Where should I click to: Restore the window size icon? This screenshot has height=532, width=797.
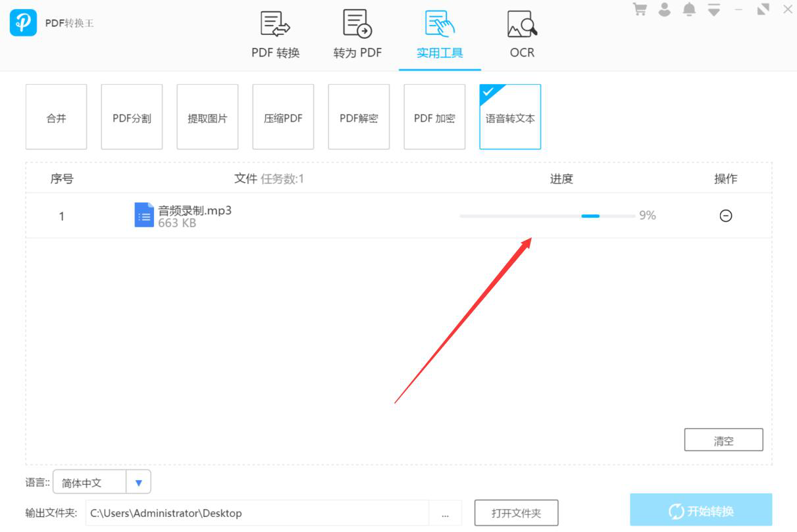pyautogui.click(x=763, y=10)
